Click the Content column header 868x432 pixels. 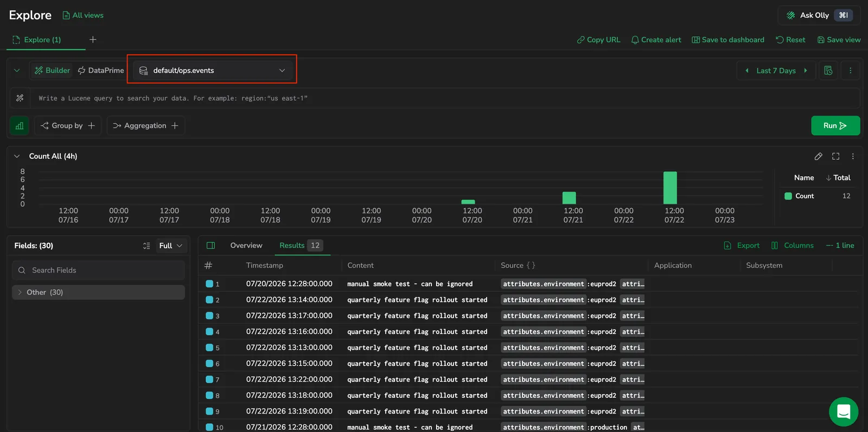coord(360,266)
